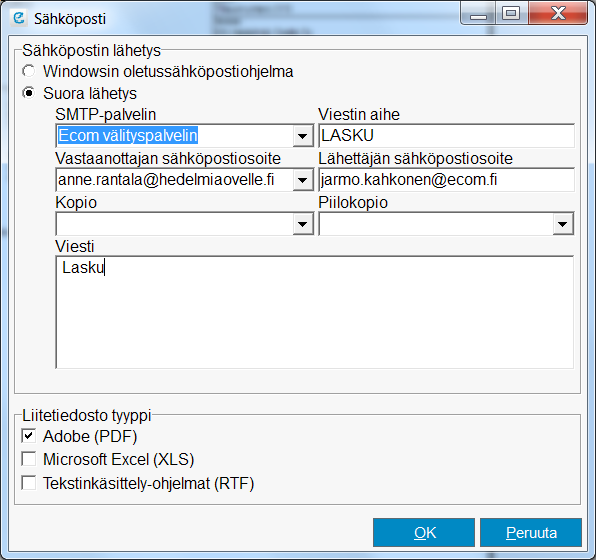Maximize the Sähköposti window
The width and height of the screenshot is (596, 560).
pyautogui.click(x=511, y=14)
